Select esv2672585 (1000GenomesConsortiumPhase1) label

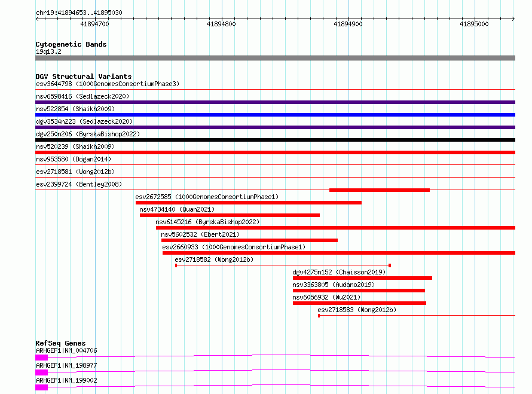207,197
